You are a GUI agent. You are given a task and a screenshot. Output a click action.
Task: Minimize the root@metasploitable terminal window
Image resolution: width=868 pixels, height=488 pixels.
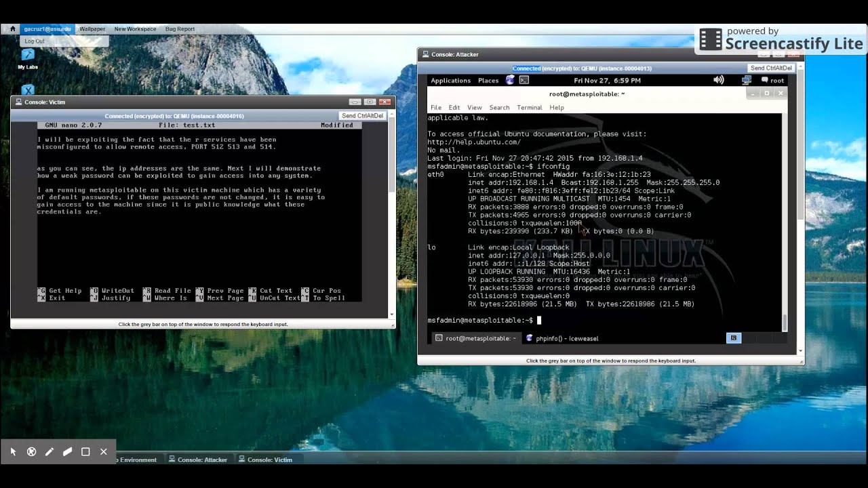pos(753,94)
